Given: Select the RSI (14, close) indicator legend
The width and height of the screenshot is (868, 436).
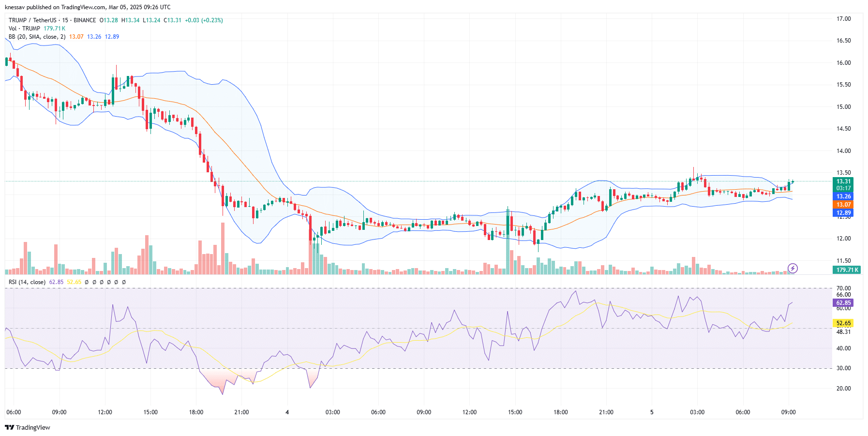Looking at the screenshot, I should pos(27,282).
